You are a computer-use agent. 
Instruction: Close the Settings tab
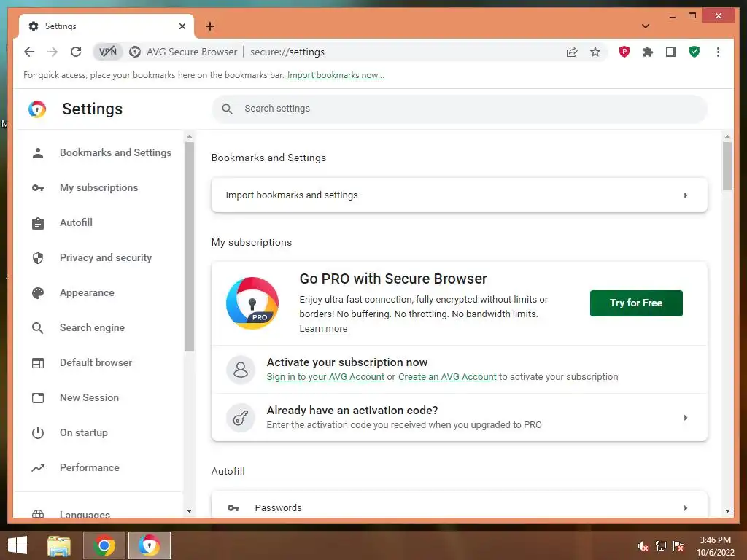[x=182, y=26]
